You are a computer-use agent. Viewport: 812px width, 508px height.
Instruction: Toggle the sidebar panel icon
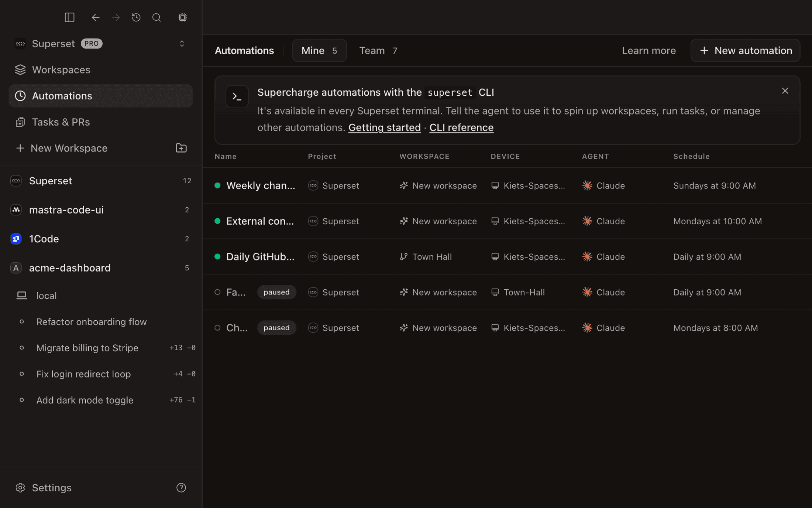coord(69,17)
